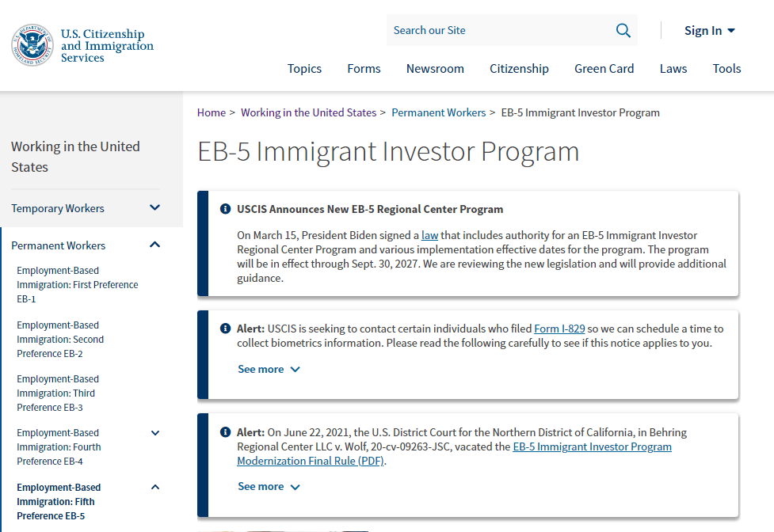Image resolution: width=774 pixels, height=532 pixels.
Task: Open the Form I-829 link
Action: 559,329
